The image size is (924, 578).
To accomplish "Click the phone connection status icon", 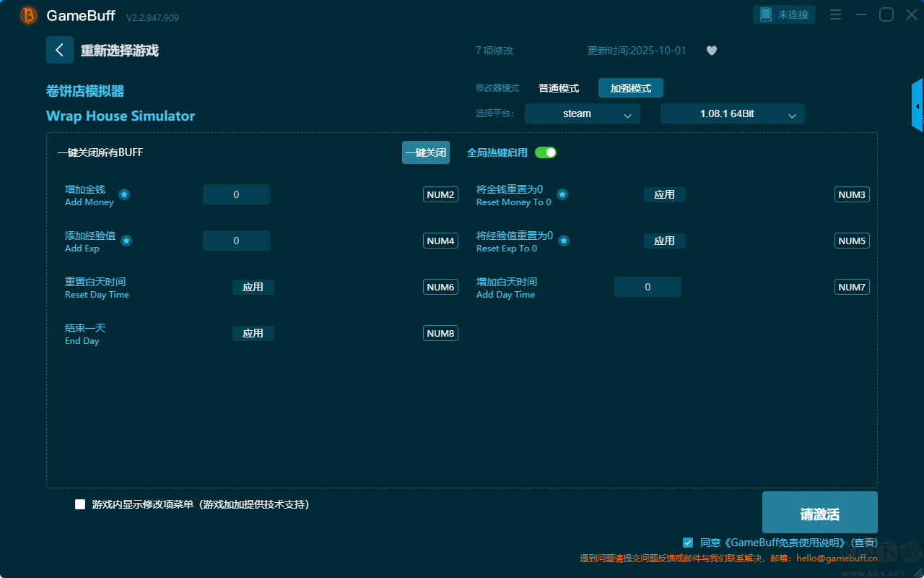I will 766,14.
